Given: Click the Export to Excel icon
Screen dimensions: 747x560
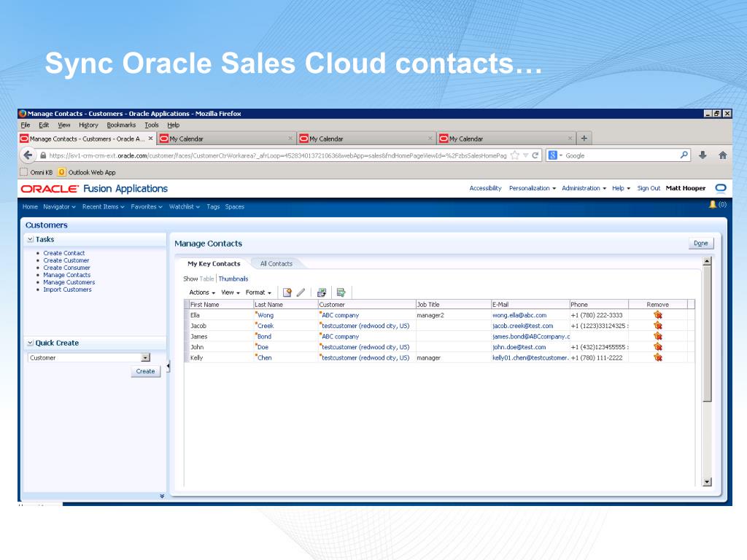Looking at the screenshot, I should (322, 292).
